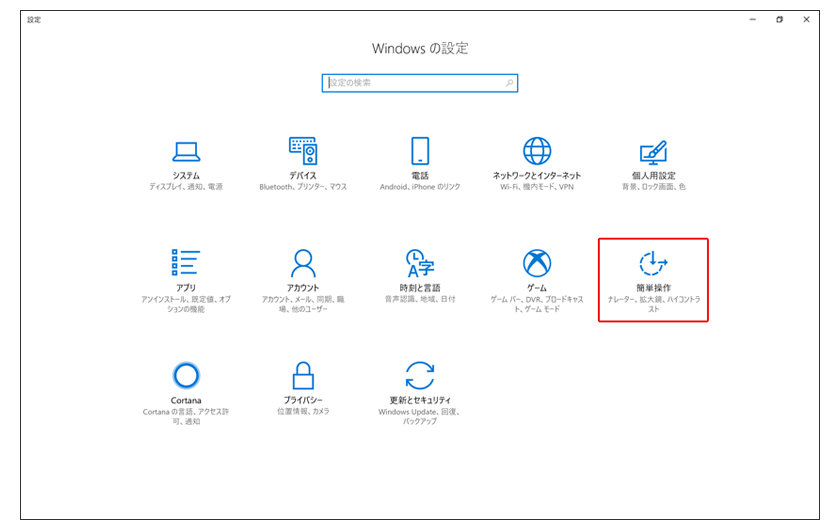Click the ナレーター、拡大鏡、ハイコントラスト description
Screen dimensions: 840x530
click(x=654, y=304)
